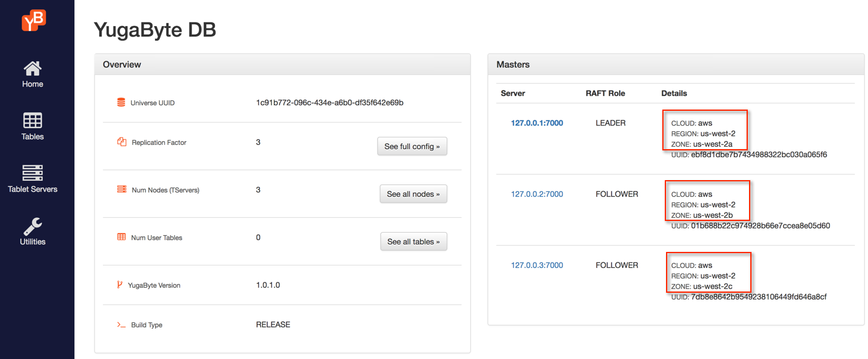The image size is (868, 359).
Task: Open the Utilities wrench icon
Action: (x=32, y=226)
